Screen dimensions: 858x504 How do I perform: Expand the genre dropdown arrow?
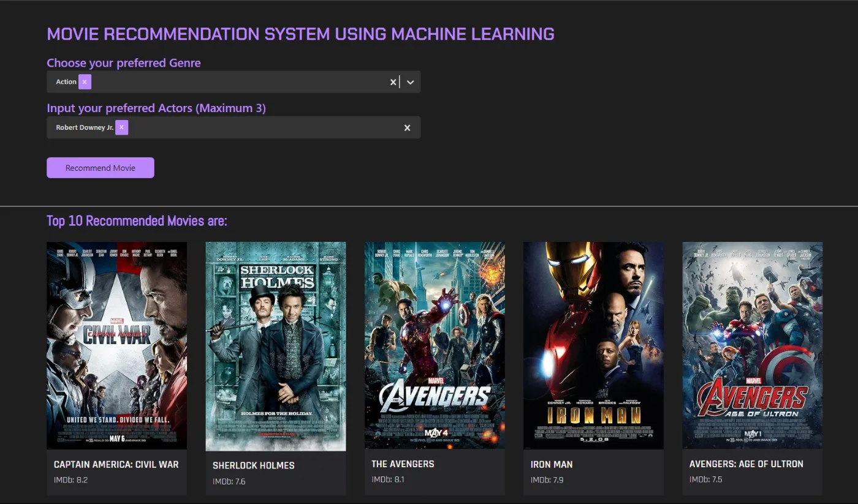coord(411,82)
